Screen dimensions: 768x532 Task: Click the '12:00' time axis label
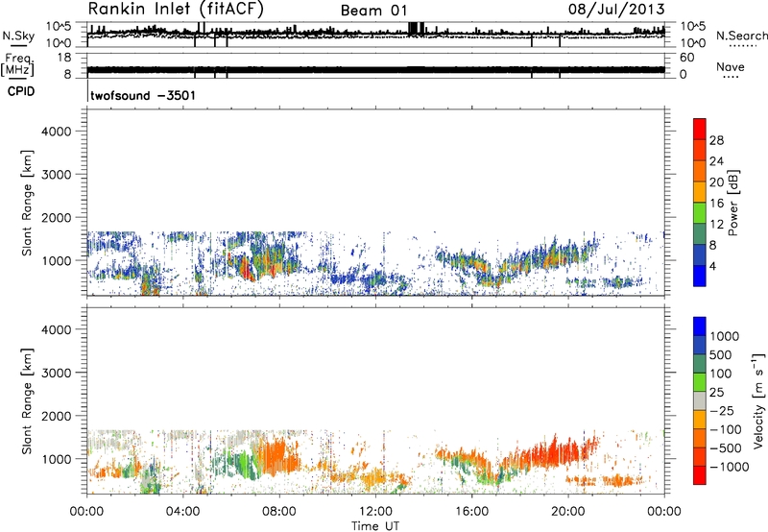[x=375, y=512]
